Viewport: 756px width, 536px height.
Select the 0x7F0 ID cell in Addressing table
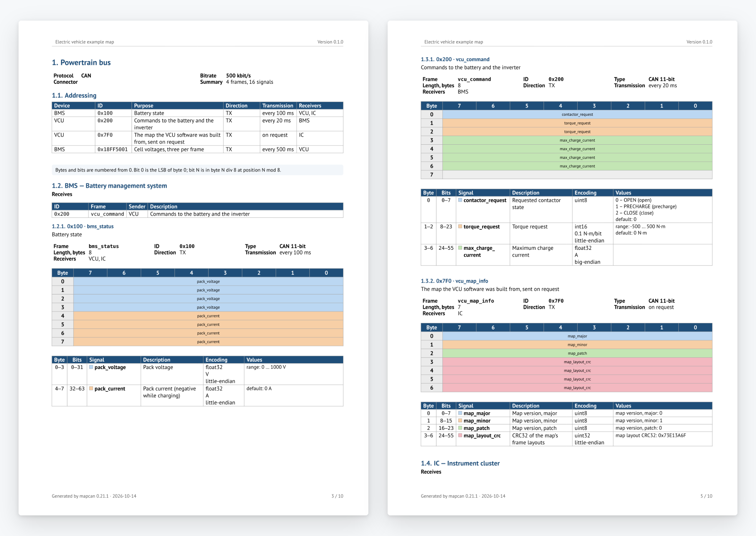(x=113, y=138)
